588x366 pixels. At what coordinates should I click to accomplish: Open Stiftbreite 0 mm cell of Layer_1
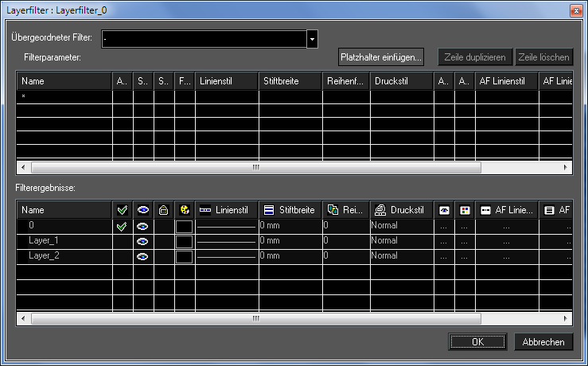[x=290, y=242]
